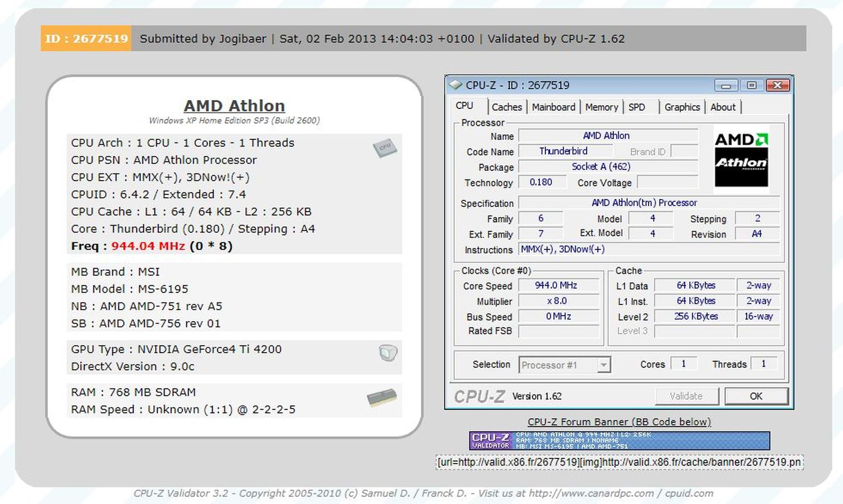This screenshot has height=504, width=843.
Task: Click the CPU-Z Validator 3.2 copyright footer
Action: click(x=423, y=493)
